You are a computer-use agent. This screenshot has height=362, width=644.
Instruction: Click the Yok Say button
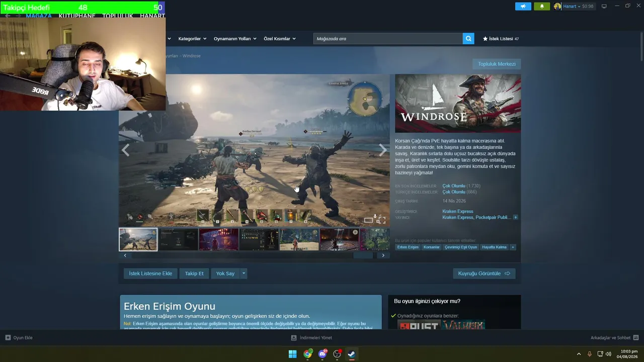coord(225,274)
